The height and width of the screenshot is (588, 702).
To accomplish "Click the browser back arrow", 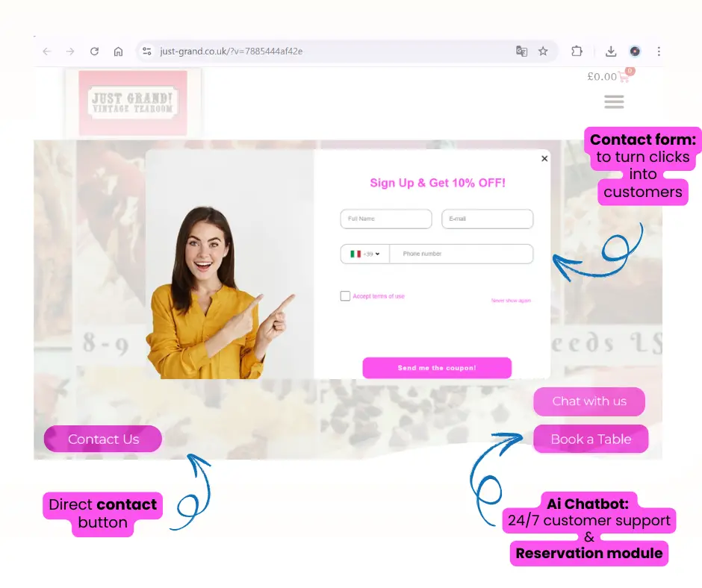I will pos(46,51).
